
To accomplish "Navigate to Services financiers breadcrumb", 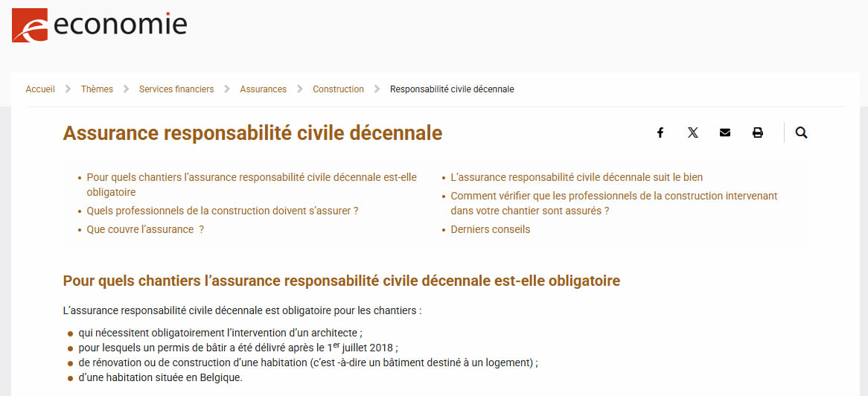I will pyautogui.click(x=176, y=89).
